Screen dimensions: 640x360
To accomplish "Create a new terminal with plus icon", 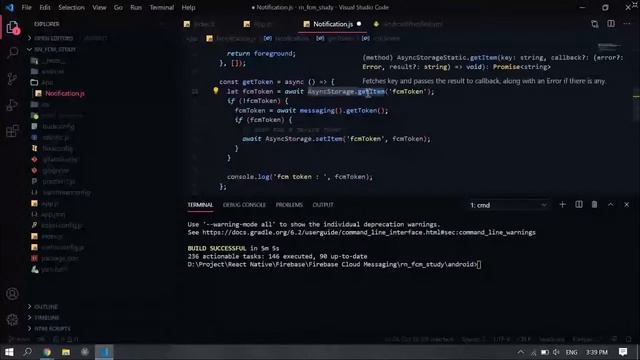I will [562, 204].
